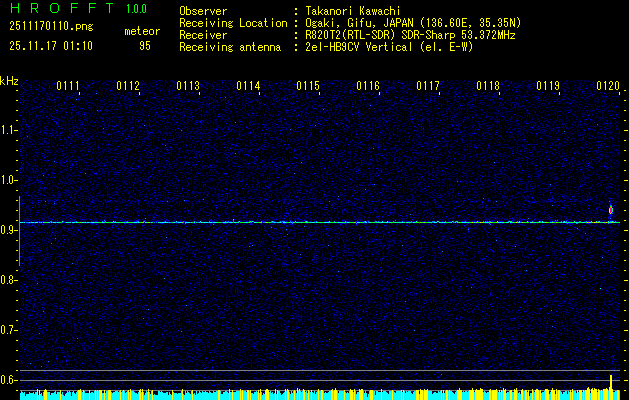
Task: Click the 0111 time marker
Action: [68, 86]
